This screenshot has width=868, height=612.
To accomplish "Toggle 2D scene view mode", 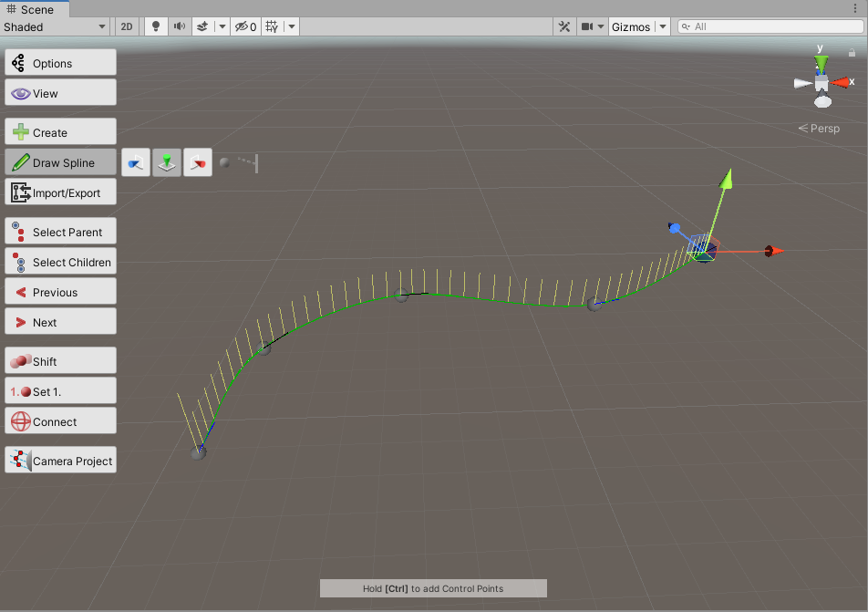I will point(127,26).
